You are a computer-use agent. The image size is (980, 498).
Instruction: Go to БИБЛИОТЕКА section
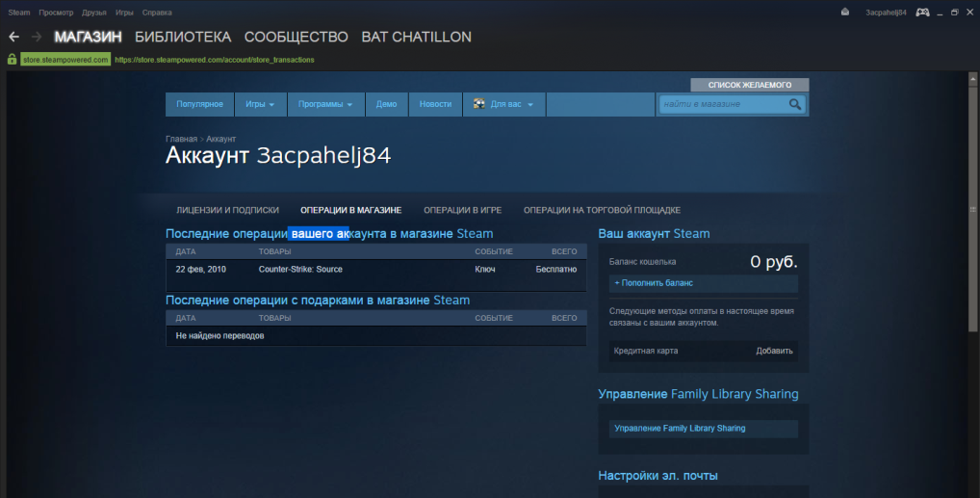[x=183, y=37]
